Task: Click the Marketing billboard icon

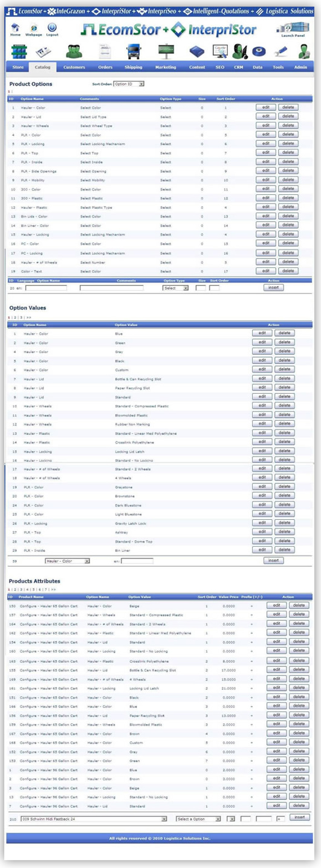Action: click(x=165, y=52)
